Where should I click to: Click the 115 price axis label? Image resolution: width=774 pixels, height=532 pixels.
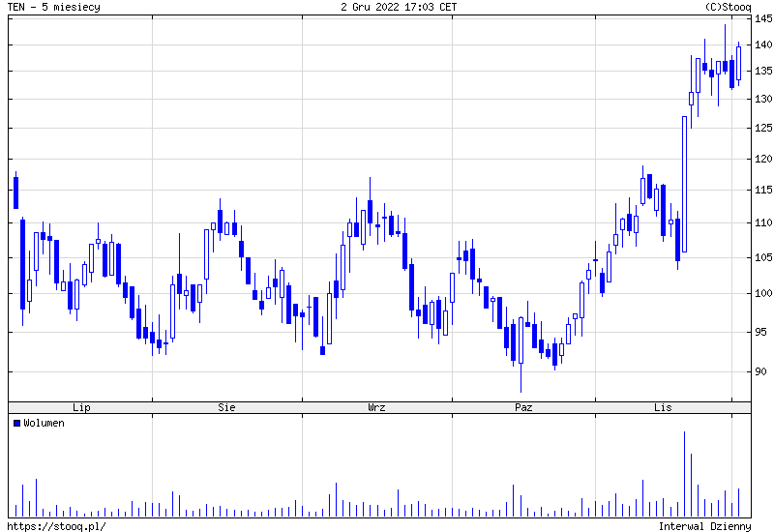(x=763, y=190)
